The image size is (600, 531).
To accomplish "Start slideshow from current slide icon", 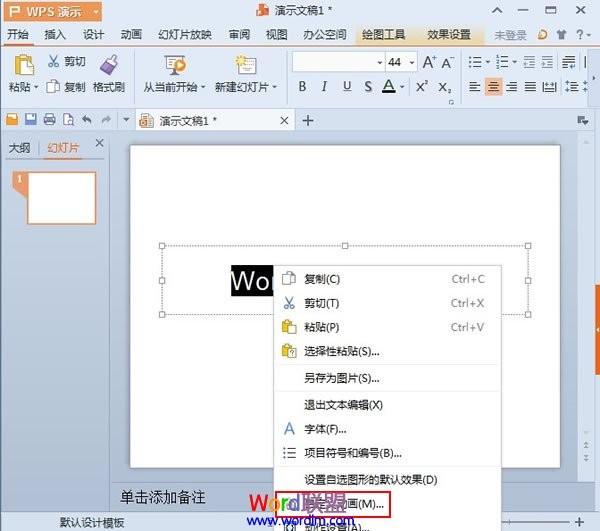I will point(175,65).
